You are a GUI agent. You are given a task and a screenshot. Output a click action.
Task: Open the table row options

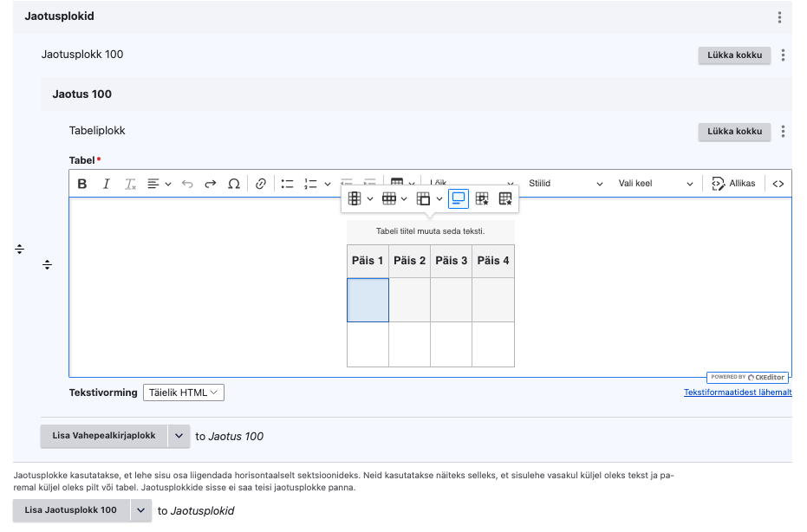[x=394, y=199]
